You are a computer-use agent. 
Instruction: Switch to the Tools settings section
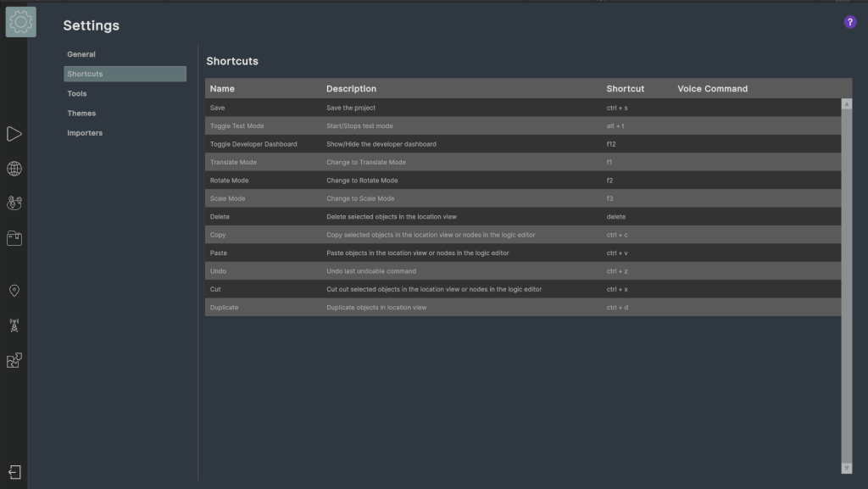click(77, 93)
